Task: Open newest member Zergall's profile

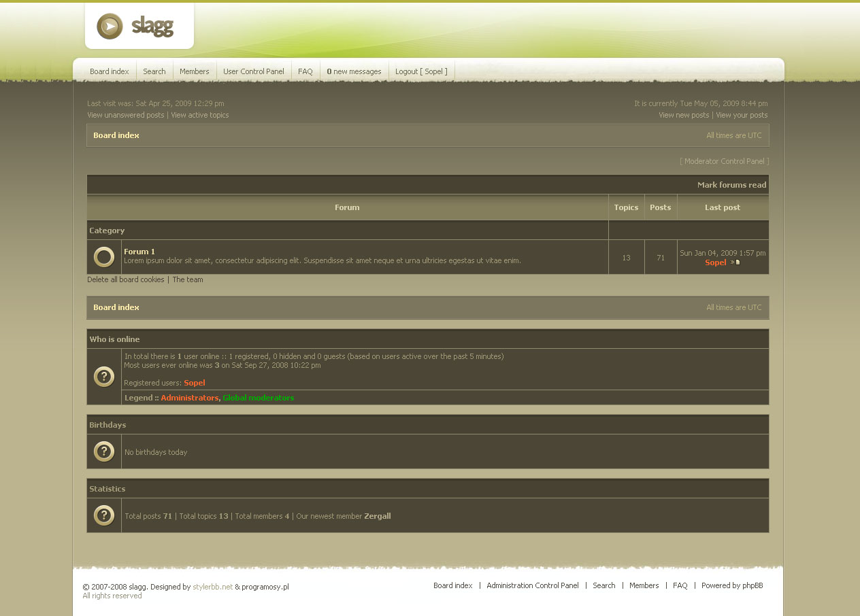Action: tap(378, 516)
